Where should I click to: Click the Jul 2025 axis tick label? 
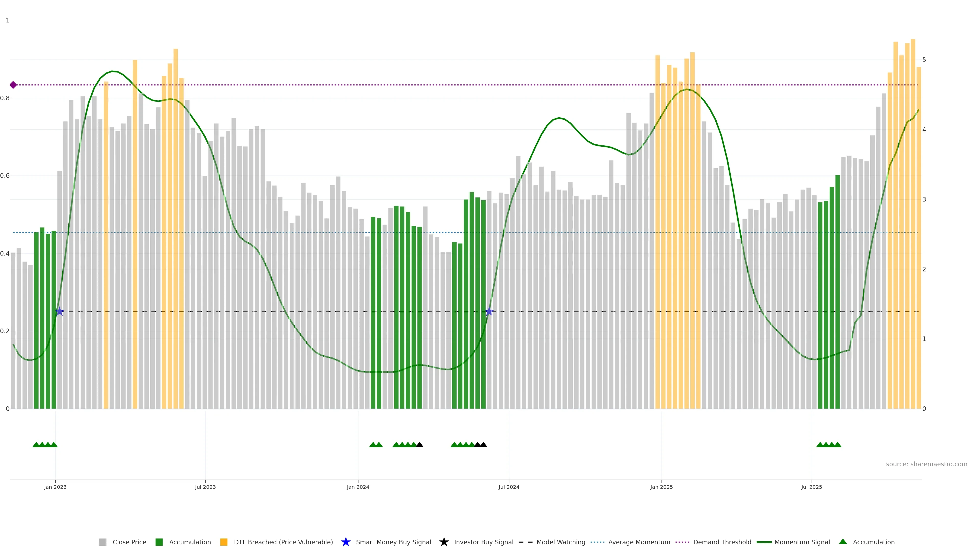point(812,487)
